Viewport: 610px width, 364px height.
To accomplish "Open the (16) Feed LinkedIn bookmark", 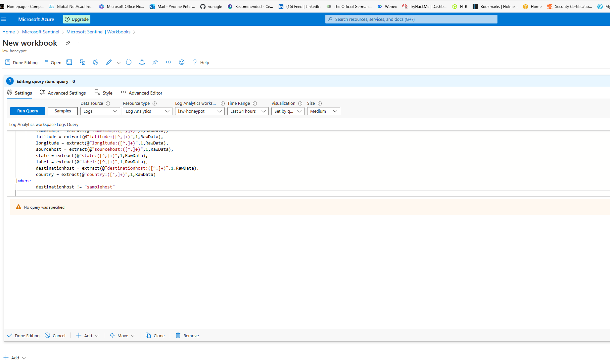I will click(300, 6).
